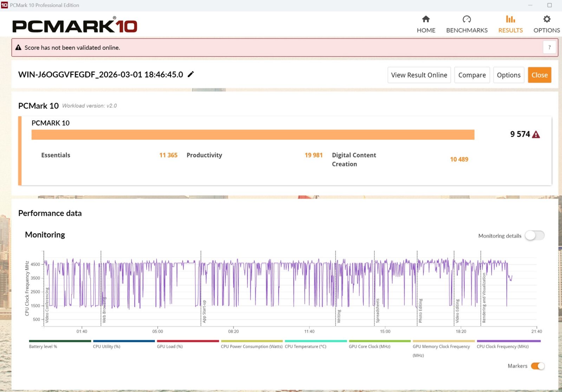Open Options via the gear icon

547,19
